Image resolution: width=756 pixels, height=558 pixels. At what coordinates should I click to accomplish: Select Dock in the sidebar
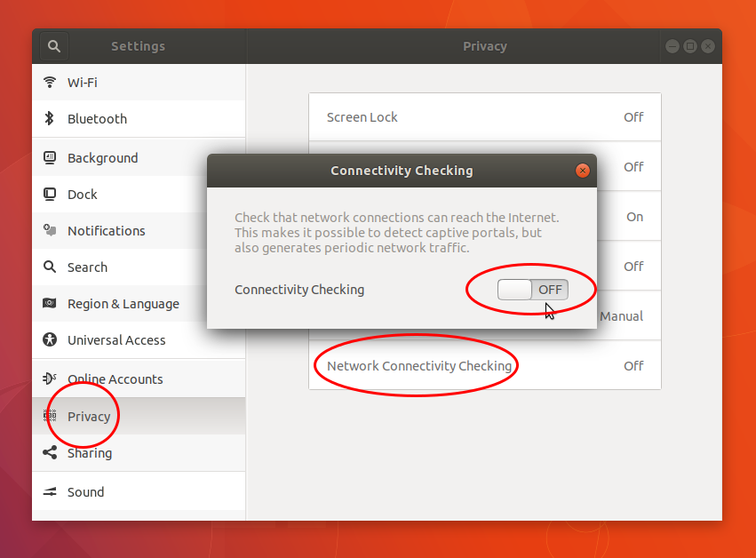[139, 195]
